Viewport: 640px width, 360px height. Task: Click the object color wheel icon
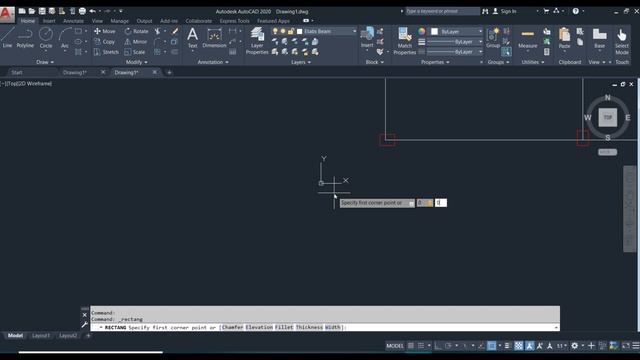point(422,31)
